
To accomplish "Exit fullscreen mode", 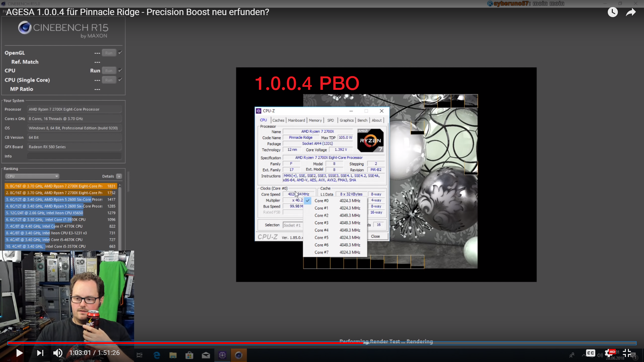I will pos(627,353).
